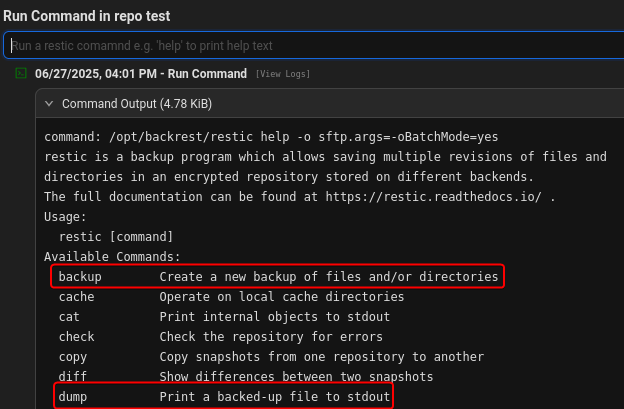Select the 06/27/2025 04:01 PM operation entry
624x409 pixels.
click(140, 74)
